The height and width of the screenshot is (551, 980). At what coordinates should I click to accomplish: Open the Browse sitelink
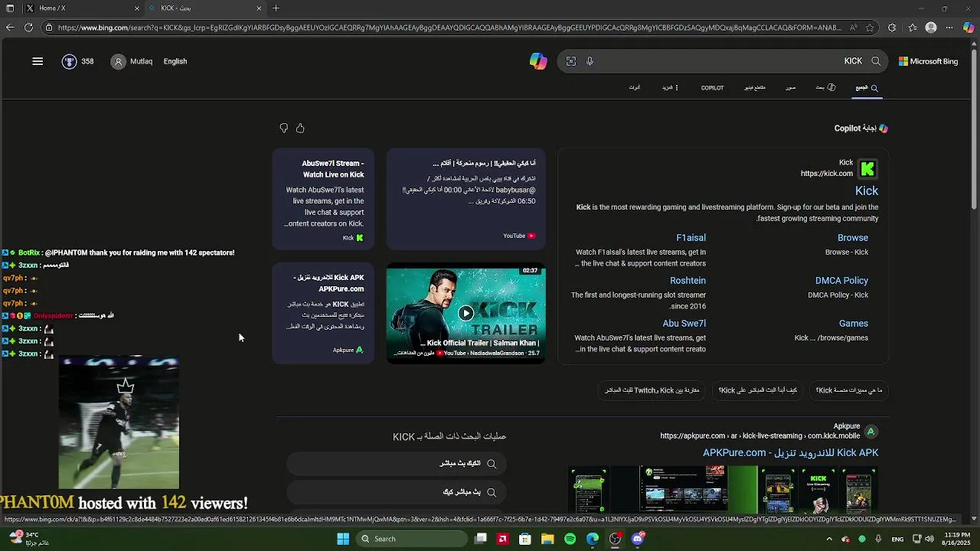point(852,238)
